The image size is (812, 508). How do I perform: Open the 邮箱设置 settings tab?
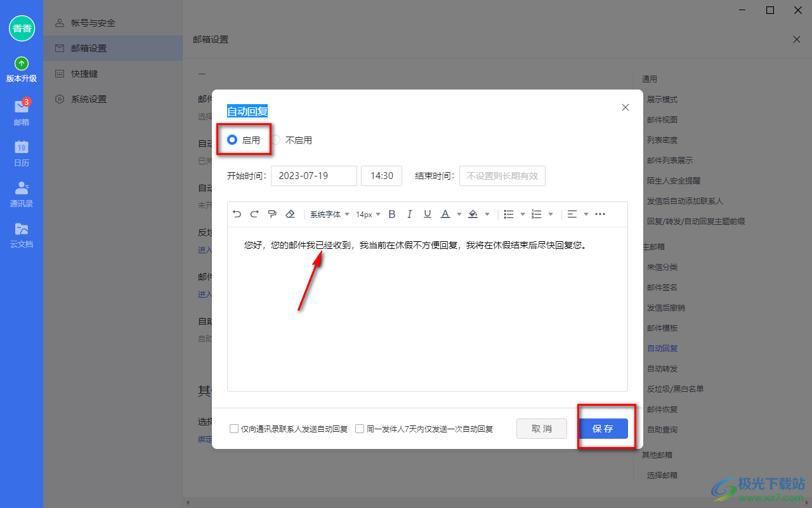113,48
